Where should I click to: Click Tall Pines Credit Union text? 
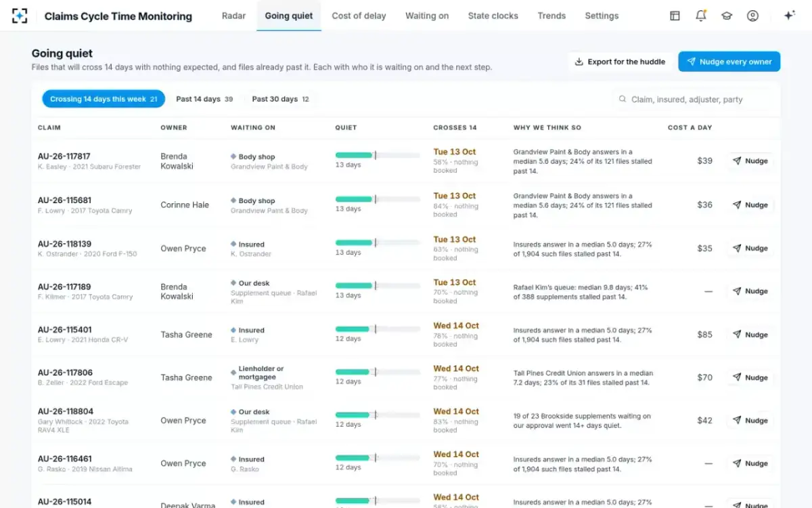[267, 387]
